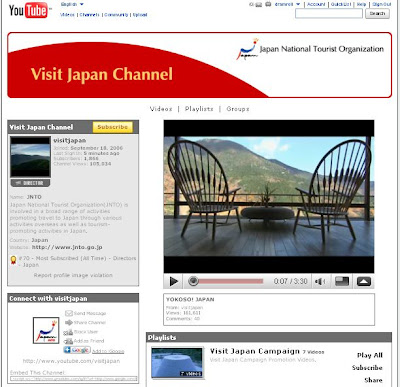Screen dimensions: 400x387
Task: Open the Channels link in top navigation
Action: tap(89, 15)
